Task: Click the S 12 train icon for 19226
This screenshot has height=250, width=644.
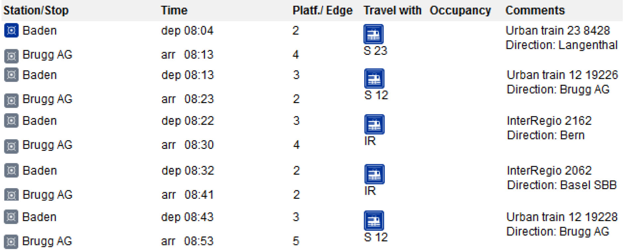Action: pyautogui.click(x=374, y=78)
